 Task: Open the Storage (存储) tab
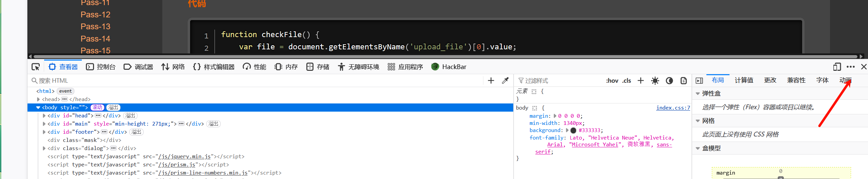318,67
